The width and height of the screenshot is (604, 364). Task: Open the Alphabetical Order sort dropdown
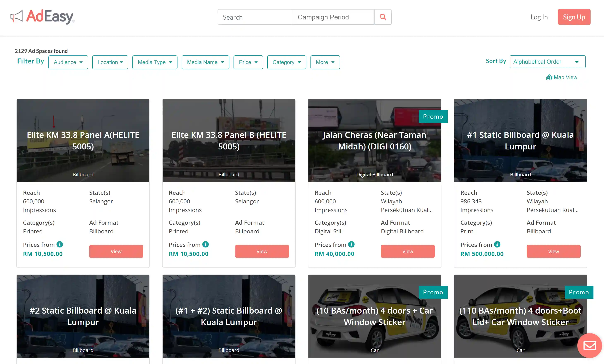[x=547, y=62]
